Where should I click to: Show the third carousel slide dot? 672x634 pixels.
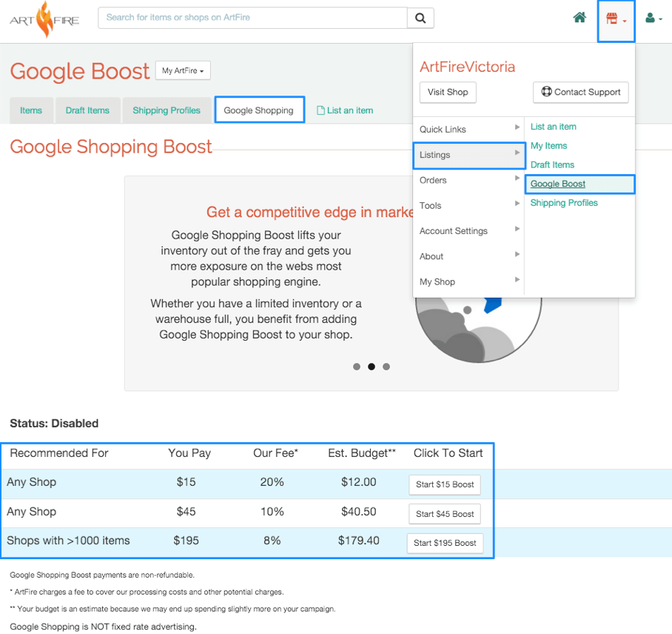point(386,367)
